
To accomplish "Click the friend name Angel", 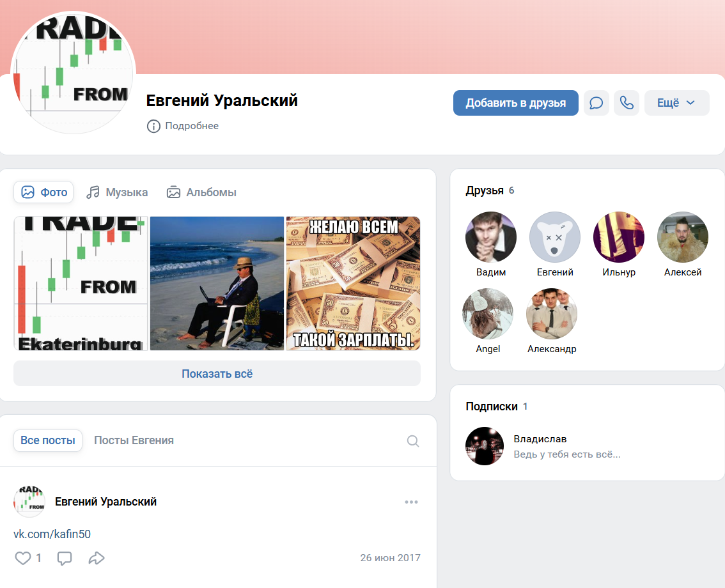I will pyautogui.click(x=488, y=349).
